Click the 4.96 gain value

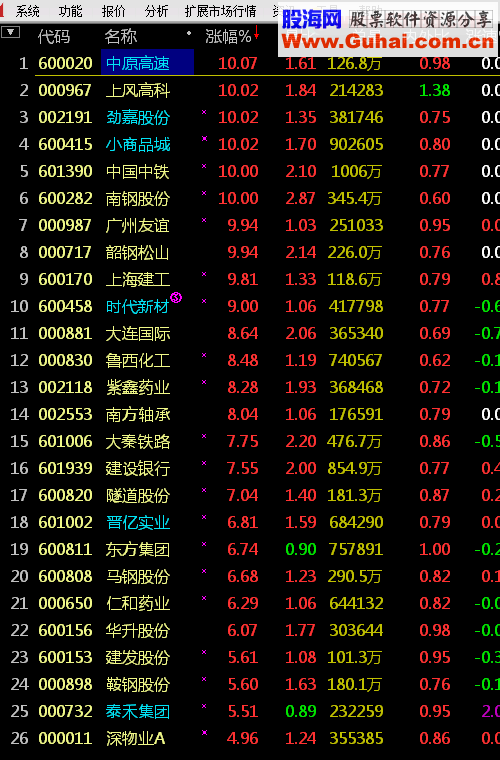click(243, 738)
